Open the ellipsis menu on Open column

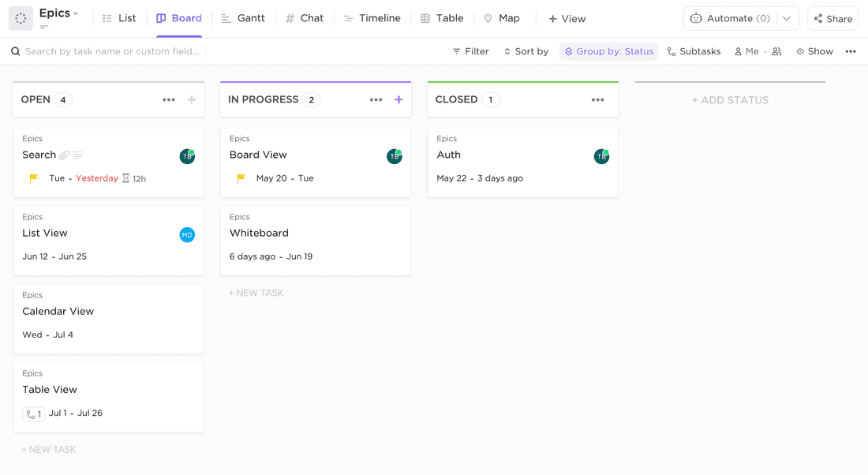point(169,99)
